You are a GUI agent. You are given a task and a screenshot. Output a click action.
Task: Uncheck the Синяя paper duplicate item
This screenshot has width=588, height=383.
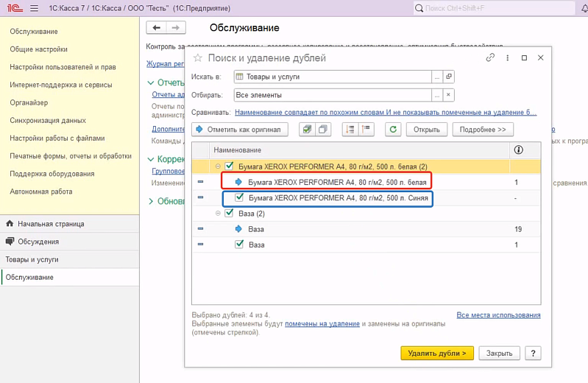click(x=239, y=197)
